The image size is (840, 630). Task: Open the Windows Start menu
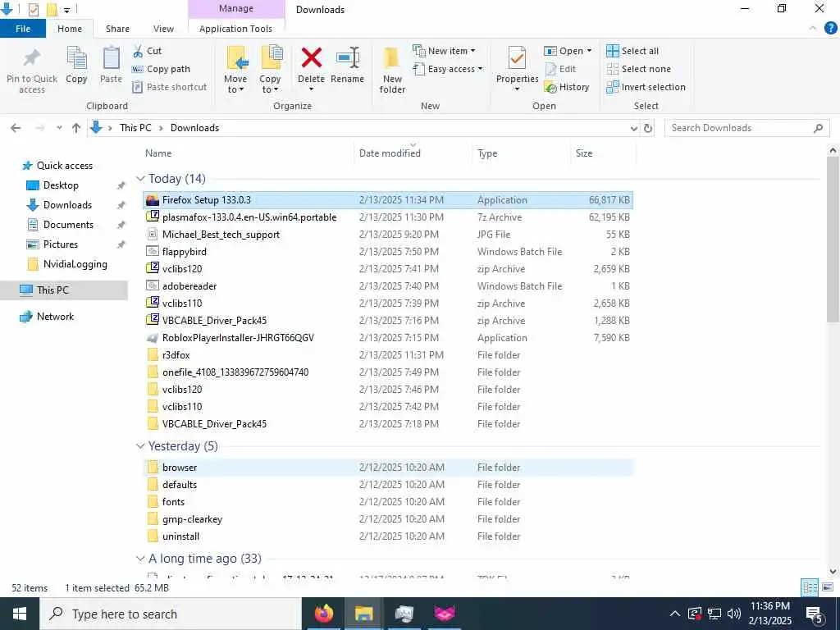(x=20, y=614)
